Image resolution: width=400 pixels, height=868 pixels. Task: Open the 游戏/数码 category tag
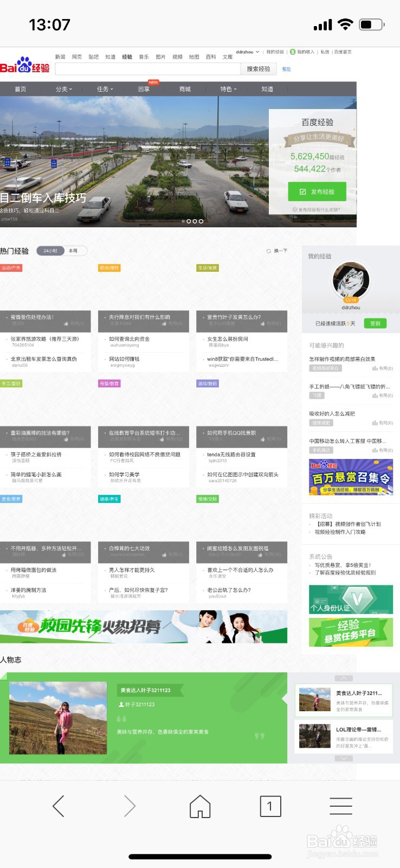(208, 384)
